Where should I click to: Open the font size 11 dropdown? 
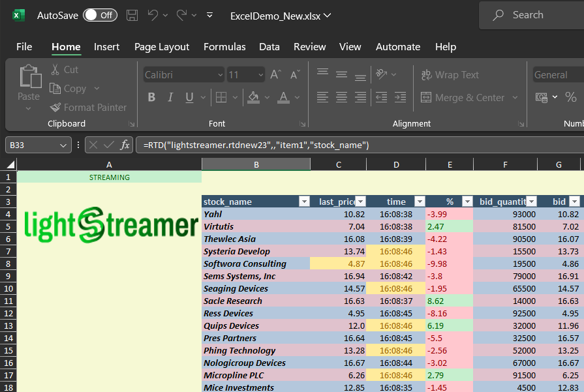[x=261, y=75]
